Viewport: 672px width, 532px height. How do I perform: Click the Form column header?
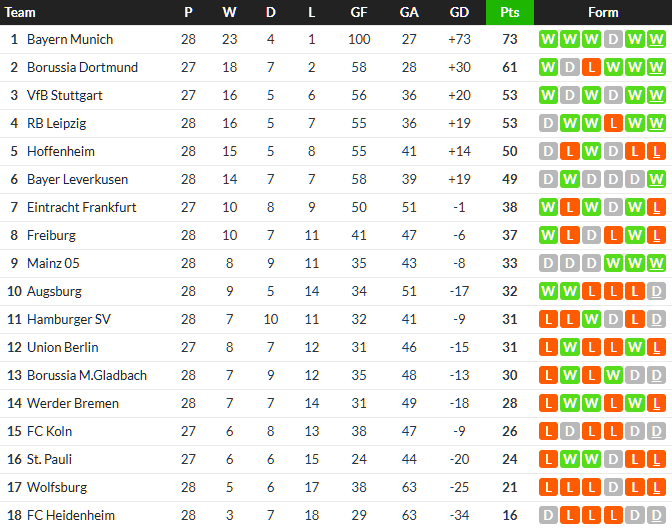coord(603,12)
